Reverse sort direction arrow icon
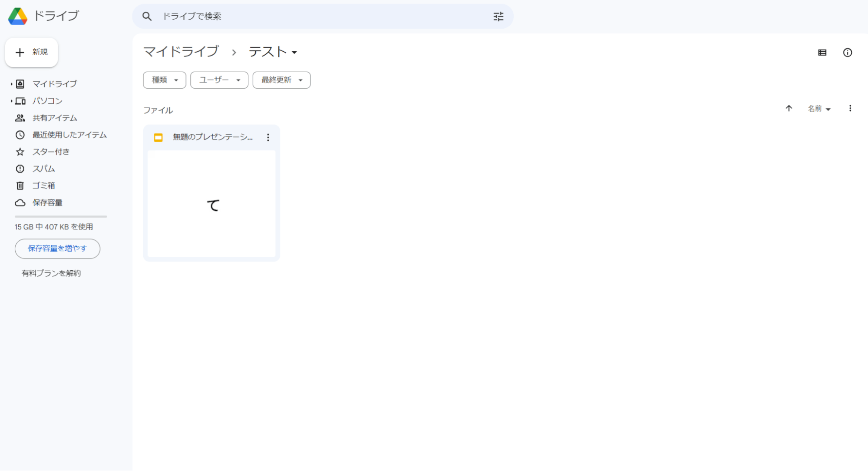This screenshot has width=868, height=471. 789,108
